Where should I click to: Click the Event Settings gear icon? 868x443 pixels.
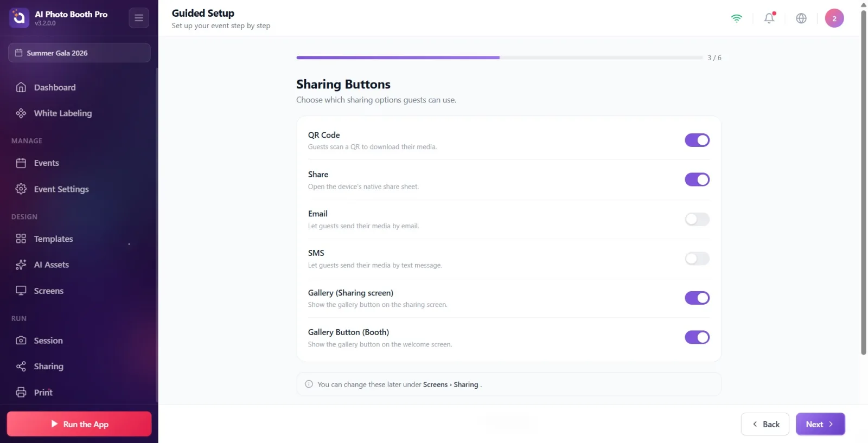coord(21,189)
